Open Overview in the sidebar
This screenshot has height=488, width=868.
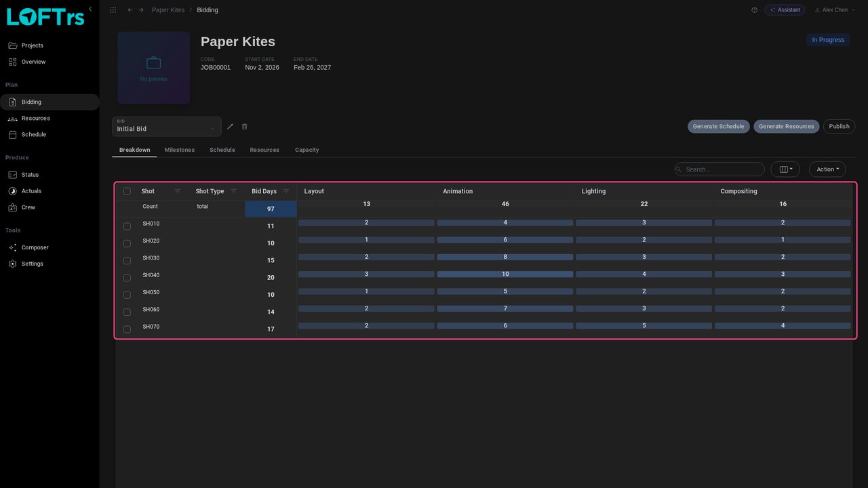click(x=50, y=62)
